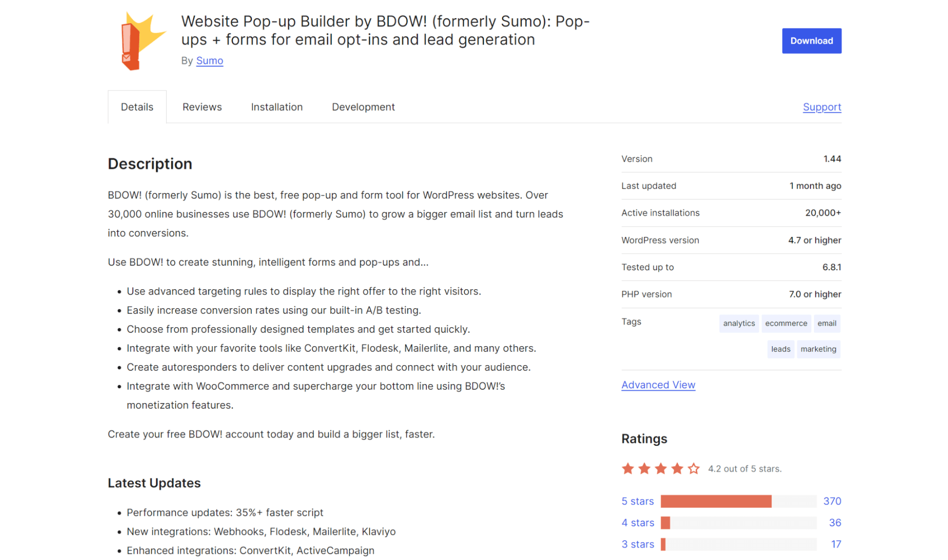Image resolution: width=948 pixels, height=560 pixels.
Task: Go to the Development tab
Action: pos(363,107)
